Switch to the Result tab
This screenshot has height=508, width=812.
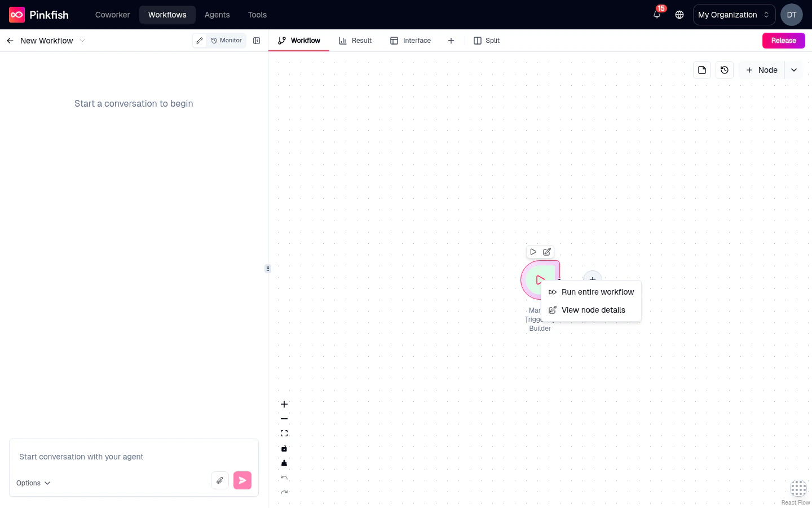[355, 41]
